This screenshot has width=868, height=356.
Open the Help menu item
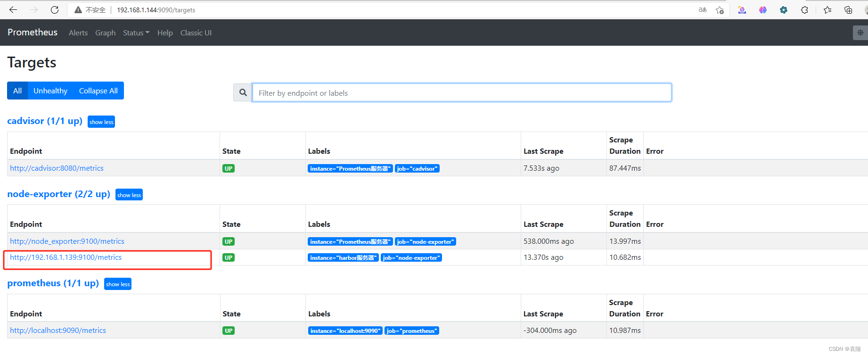pyautogui.click(x=165, y=33)
